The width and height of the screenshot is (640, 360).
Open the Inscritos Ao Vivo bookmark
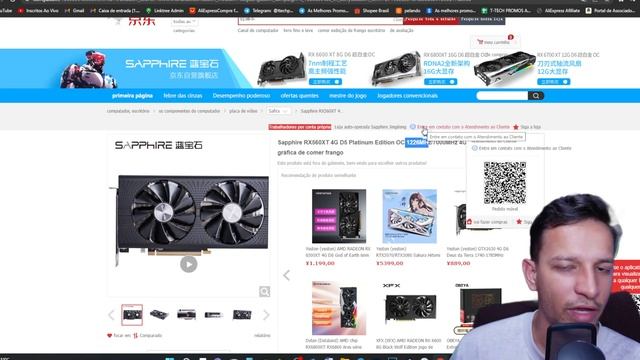click(39, 11)
